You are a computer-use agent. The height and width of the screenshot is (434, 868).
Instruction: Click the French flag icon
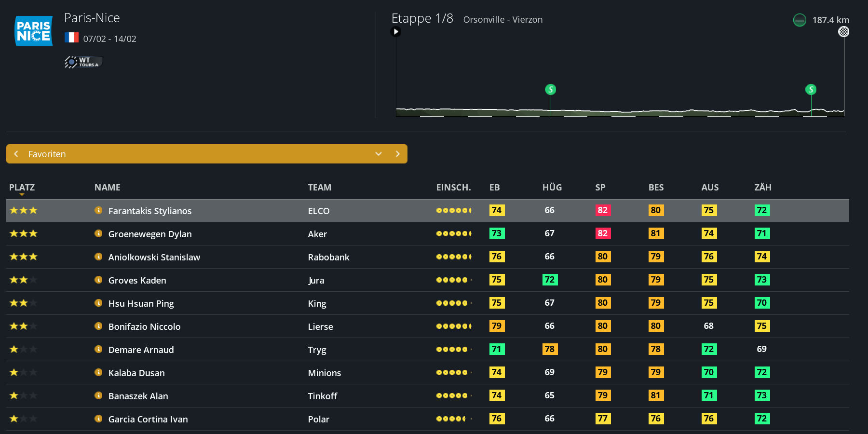(71, 38)
